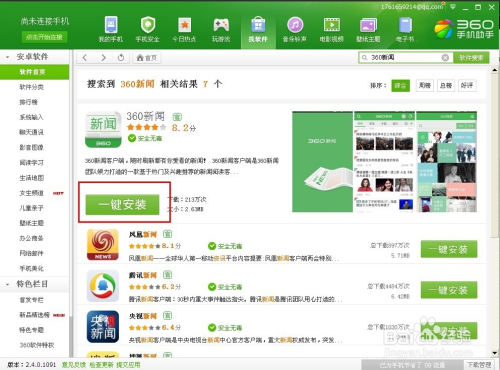
Task: Click the 央视新闻 app icon
Action: point(103,327)
